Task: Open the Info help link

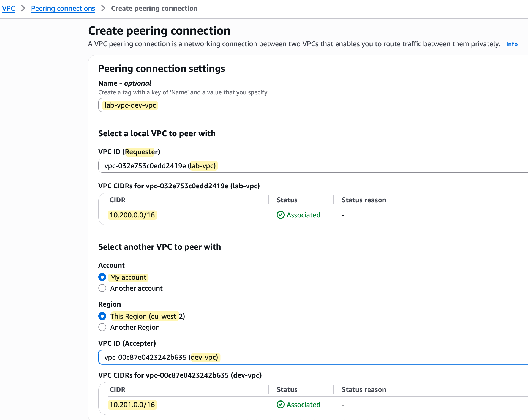Action: (511, 44)
